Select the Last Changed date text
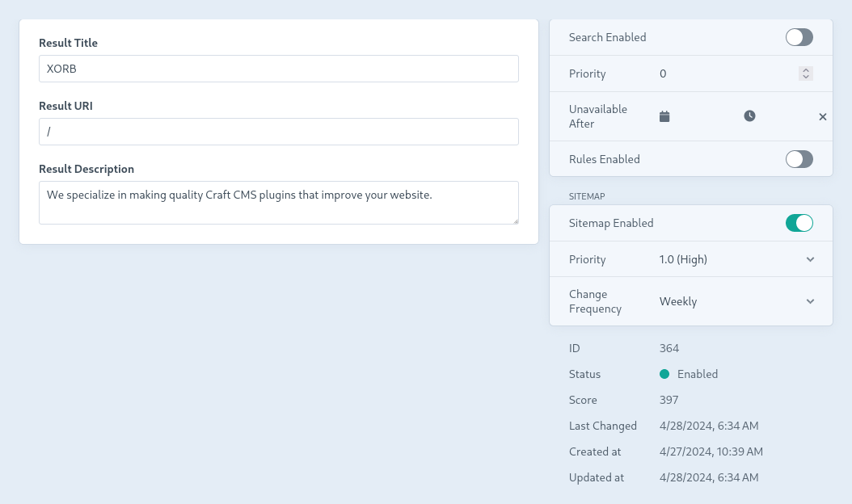Screen dimensions: 852x504 tap(709, 426)
